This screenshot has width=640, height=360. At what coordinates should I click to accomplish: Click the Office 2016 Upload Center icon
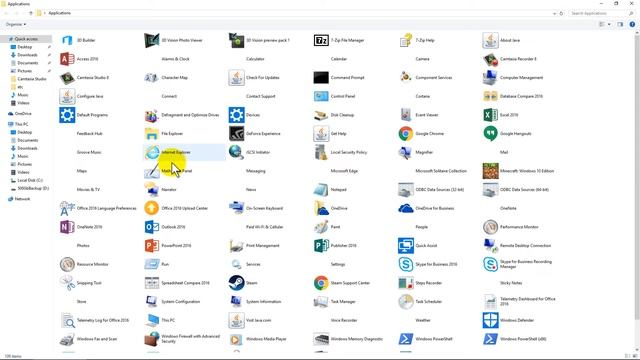click(x=152, y=209)
